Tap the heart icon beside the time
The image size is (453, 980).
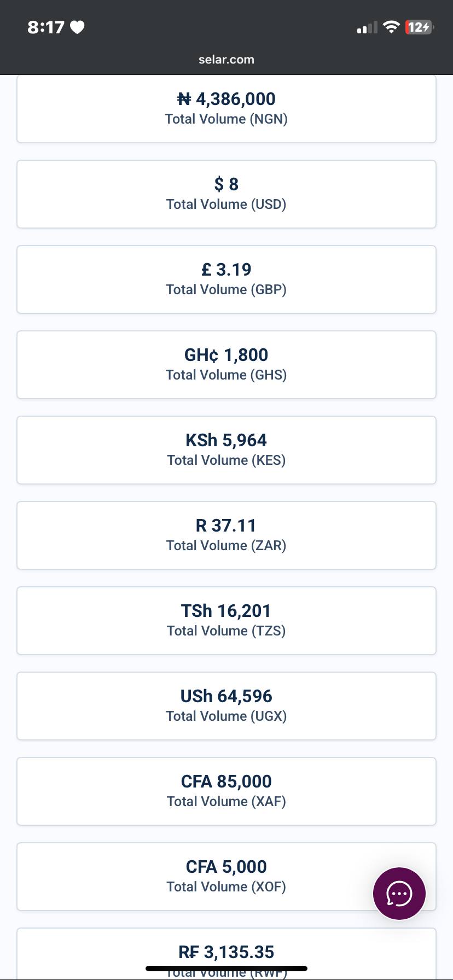click(x=77, y=27)
